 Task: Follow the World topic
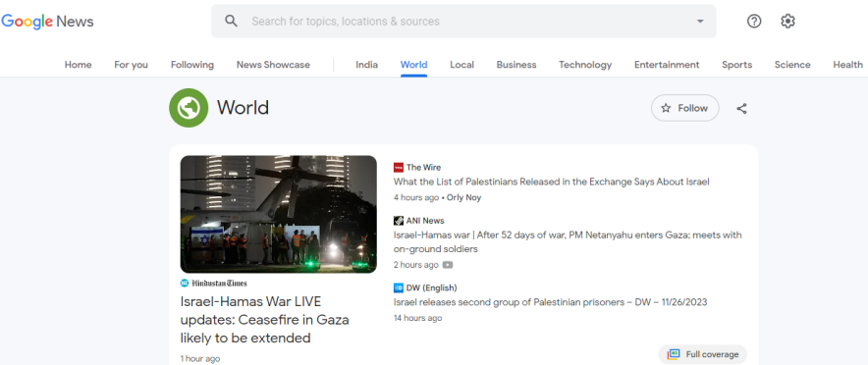(x=685, y=108)
